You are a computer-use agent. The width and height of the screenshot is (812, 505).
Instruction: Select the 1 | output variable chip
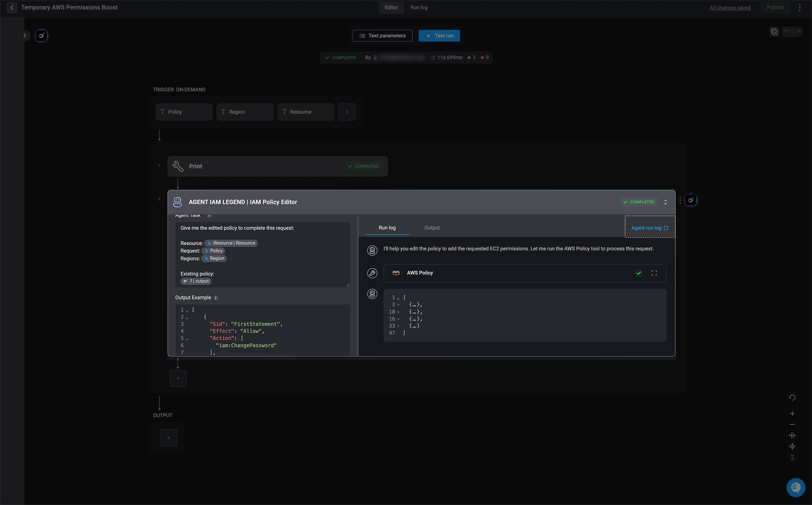196,281
